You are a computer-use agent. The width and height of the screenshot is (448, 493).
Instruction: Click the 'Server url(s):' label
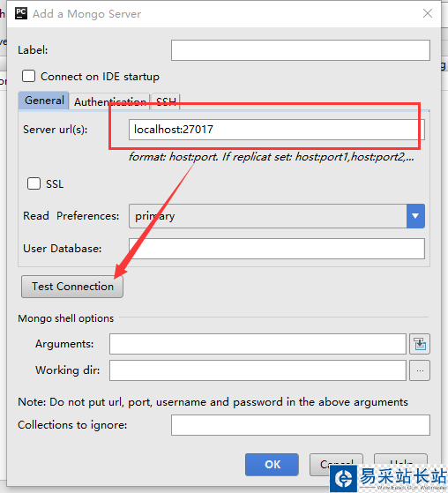coord(56,130)
